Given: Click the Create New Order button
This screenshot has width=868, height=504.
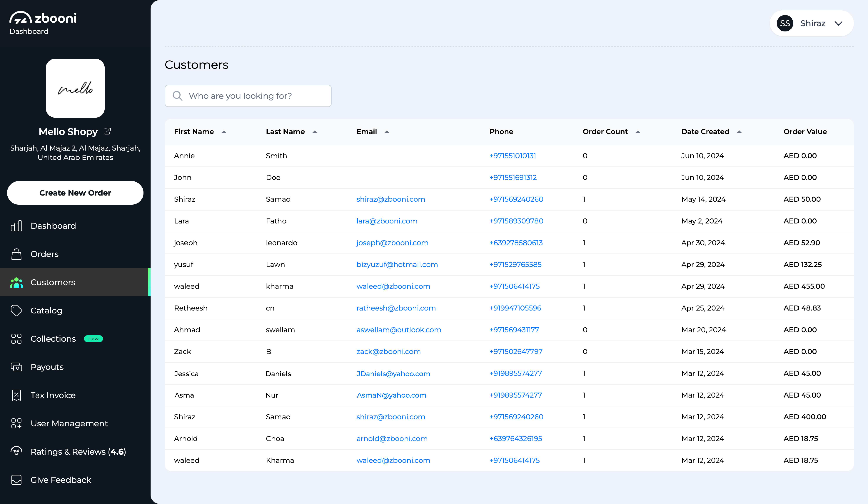Looking at the screenshot, I should [75, 193].
